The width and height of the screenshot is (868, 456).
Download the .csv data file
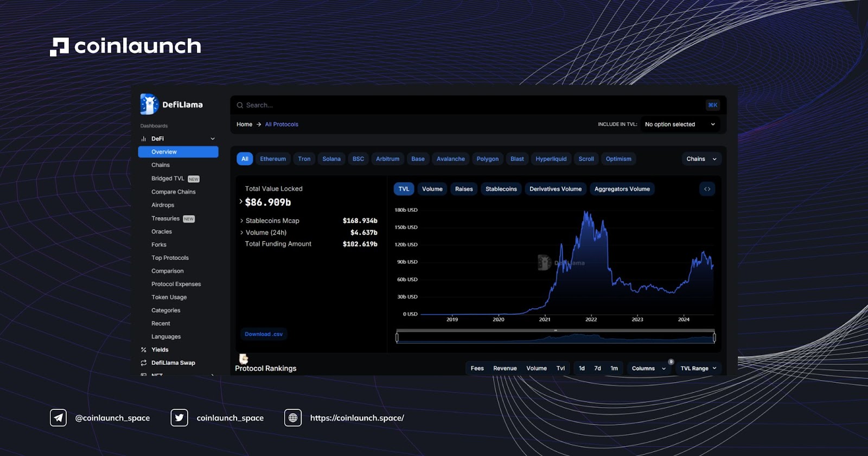pos(264,334)
